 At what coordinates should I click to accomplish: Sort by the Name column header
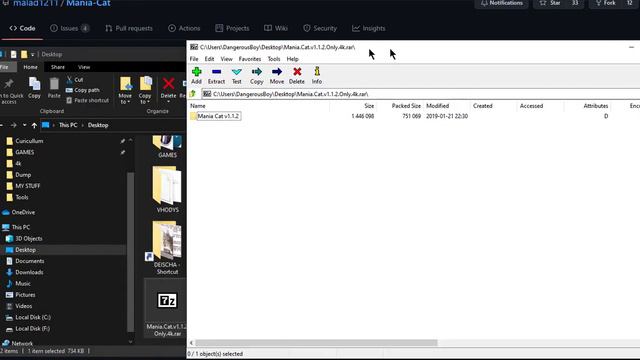point(198,106)
